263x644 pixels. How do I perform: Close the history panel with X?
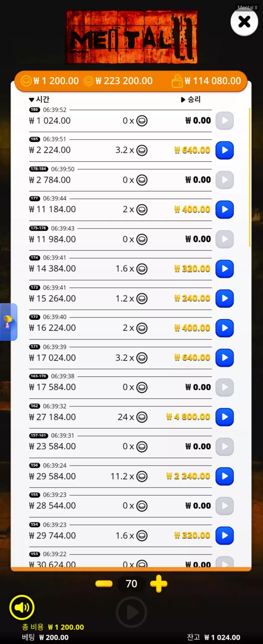[244, 22]
